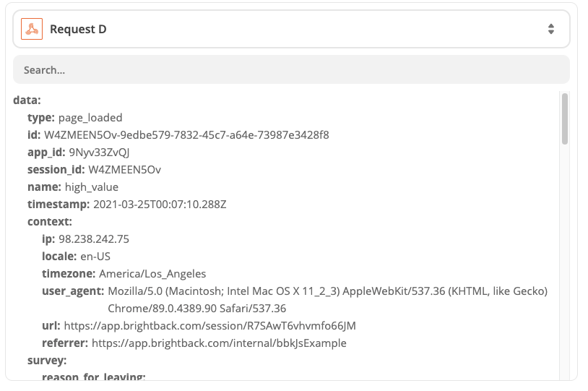This screenshot has height=391, width=588.
Task: Select the timezone America/Los_Angeles value
Action: pos(152,273)
